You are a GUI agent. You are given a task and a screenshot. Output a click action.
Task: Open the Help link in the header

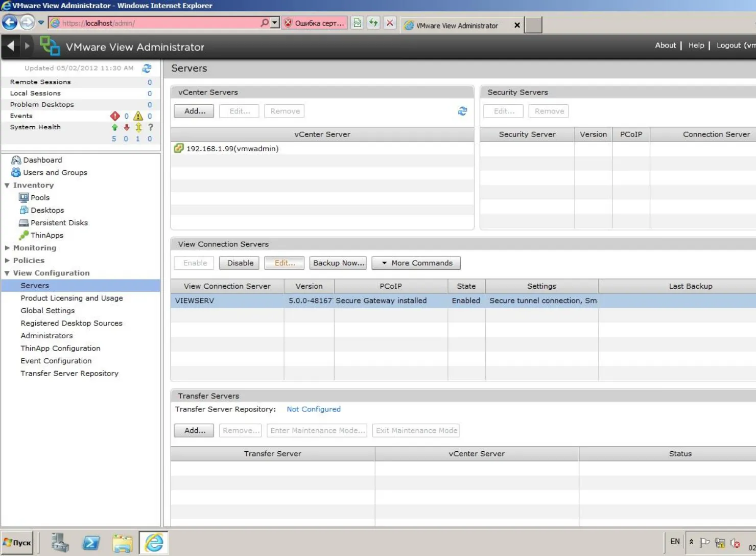point(696,45)
